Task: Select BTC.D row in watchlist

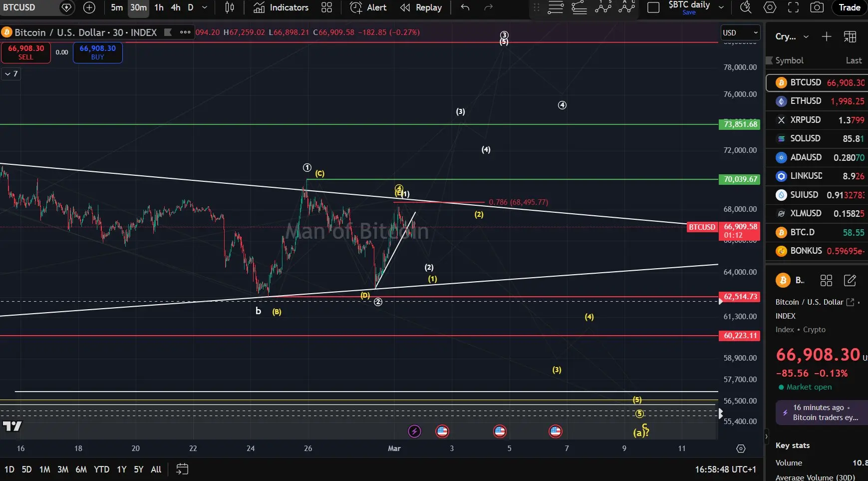Action: click(x=817, y=232)
